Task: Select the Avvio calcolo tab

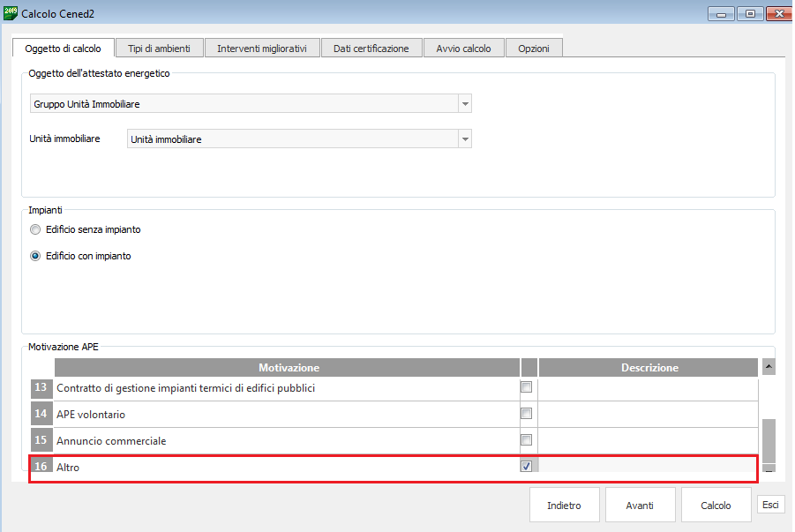Action: click(463, 49)
